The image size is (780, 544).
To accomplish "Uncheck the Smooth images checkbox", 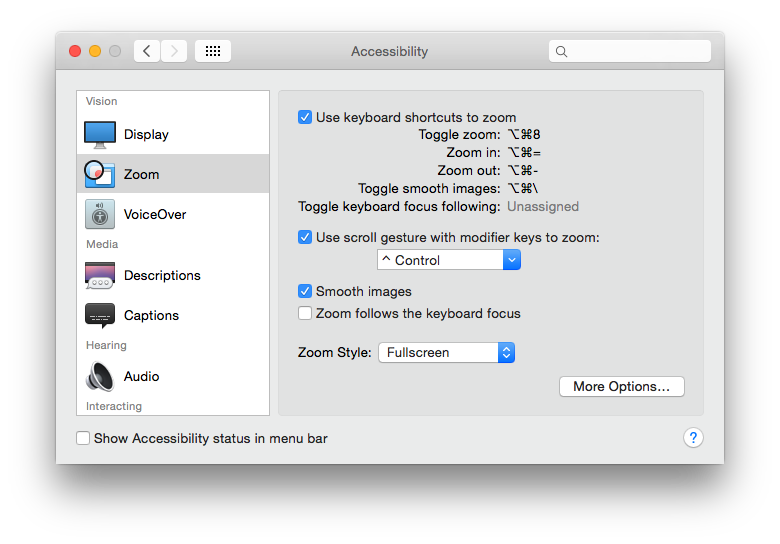I will (x=305, y=291).
